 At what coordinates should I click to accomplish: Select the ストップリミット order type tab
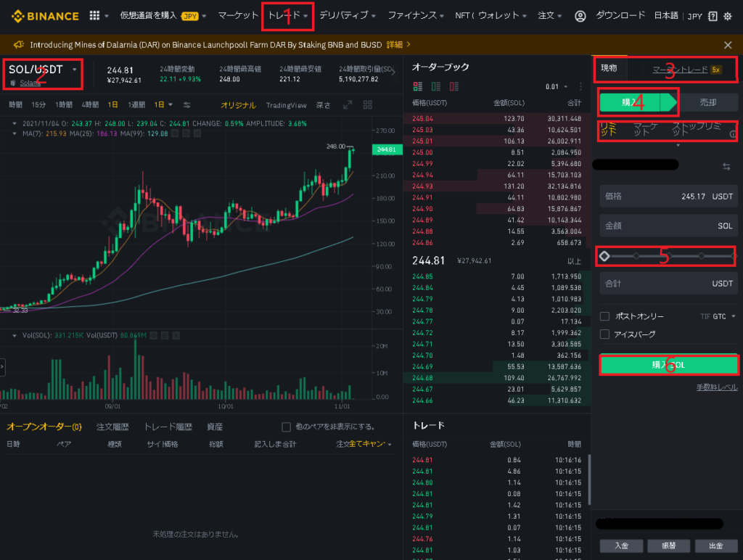click(696, 128)
